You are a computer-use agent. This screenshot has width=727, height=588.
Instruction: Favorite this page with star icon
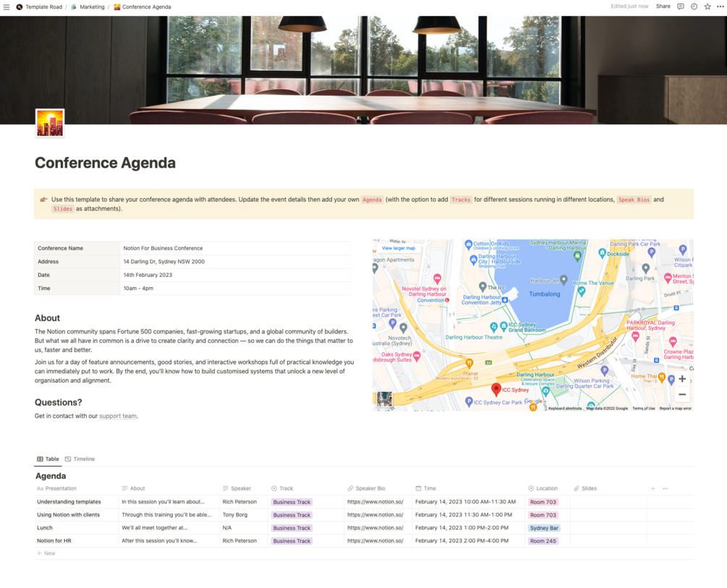[x=707, y=7]
